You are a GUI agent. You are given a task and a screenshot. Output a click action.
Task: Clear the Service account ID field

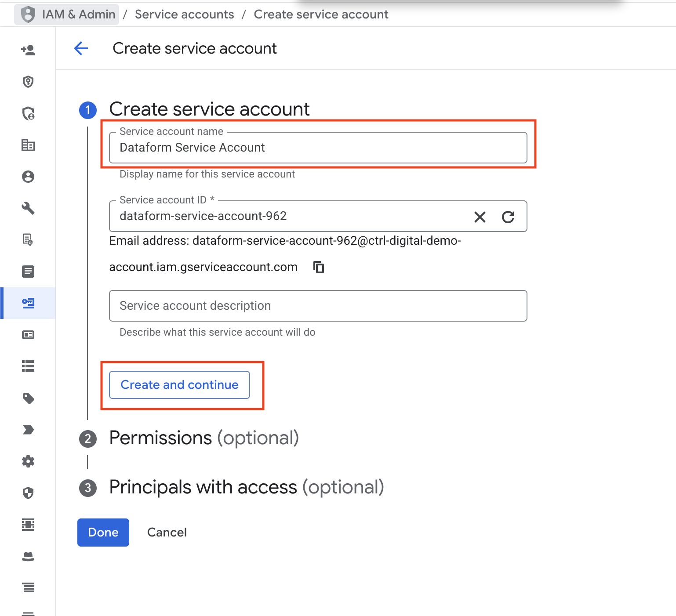480,217
